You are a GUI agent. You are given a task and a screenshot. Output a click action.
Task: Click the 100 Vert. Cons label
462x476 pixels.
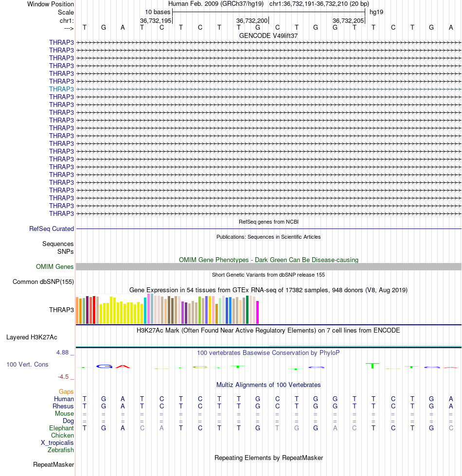click(x=27, y=364)
